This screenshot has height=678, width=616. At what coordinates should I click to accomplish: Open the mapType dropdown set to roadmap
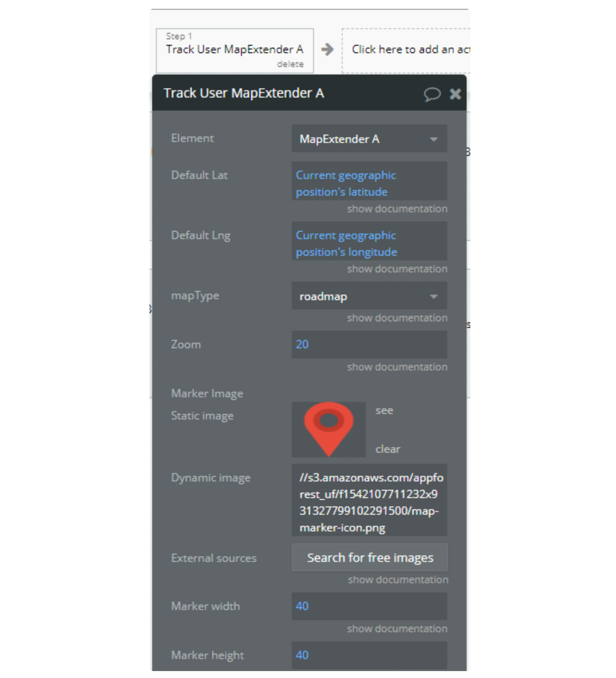[369, 296]
